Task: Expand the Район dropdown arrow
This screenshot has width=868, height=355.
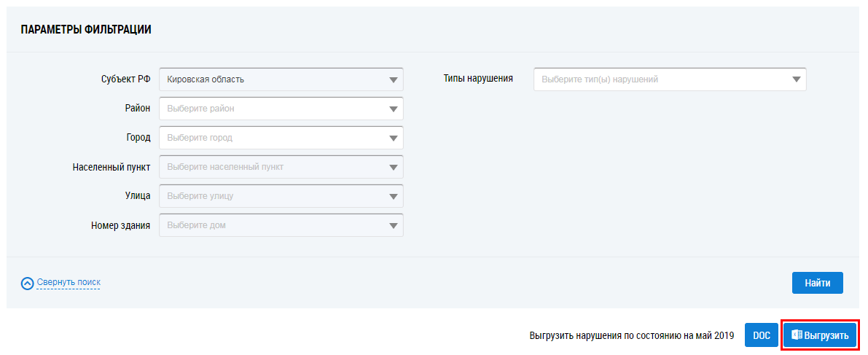Action: [x=394, y=109]
